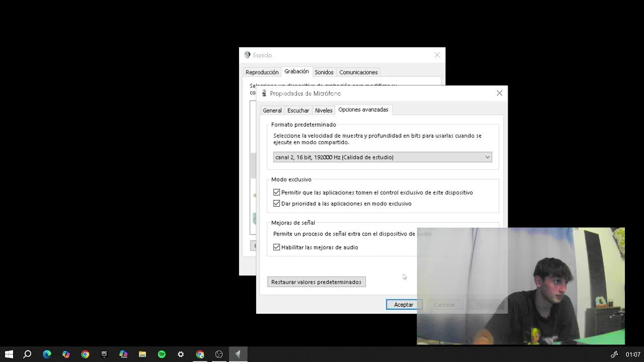This screenshot has height=362, width=644.
Task: Open taskbar search magnifier
Action: click(x=28, y=354)
